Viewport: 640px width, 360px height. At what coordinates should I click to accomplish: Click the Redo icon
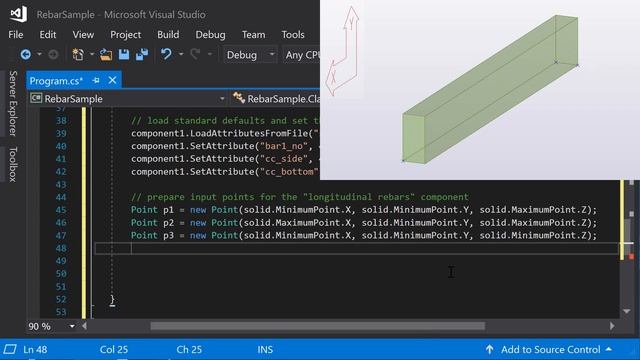196,54
